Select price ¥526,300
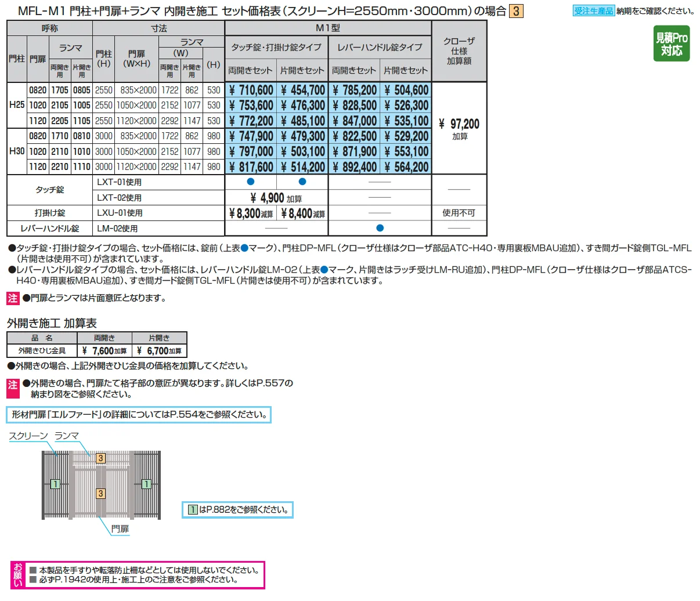The width and height of the screenshot is (700, 601). tap(406, 105)
